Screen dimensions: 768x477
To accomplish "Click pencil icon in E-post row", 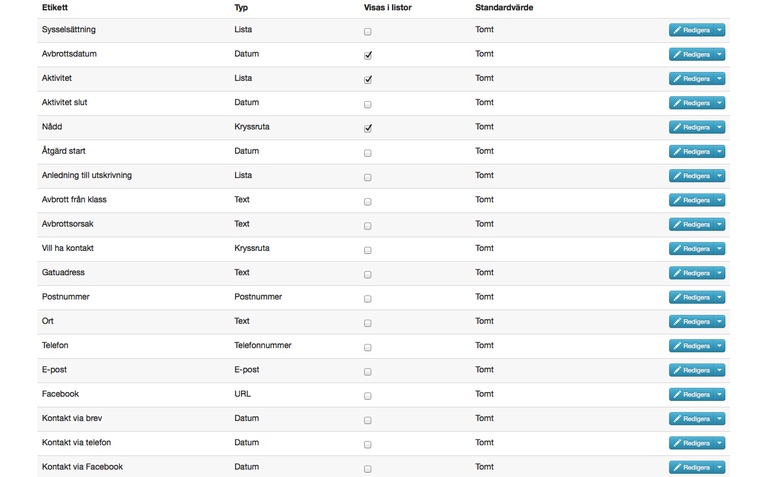I will (x=677, y=370).
